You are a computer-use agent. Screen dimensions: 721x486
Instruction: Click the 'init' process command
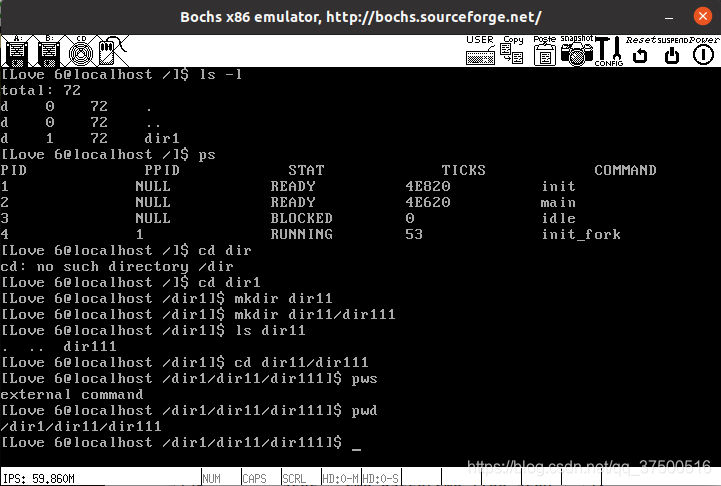click(558, 186)
